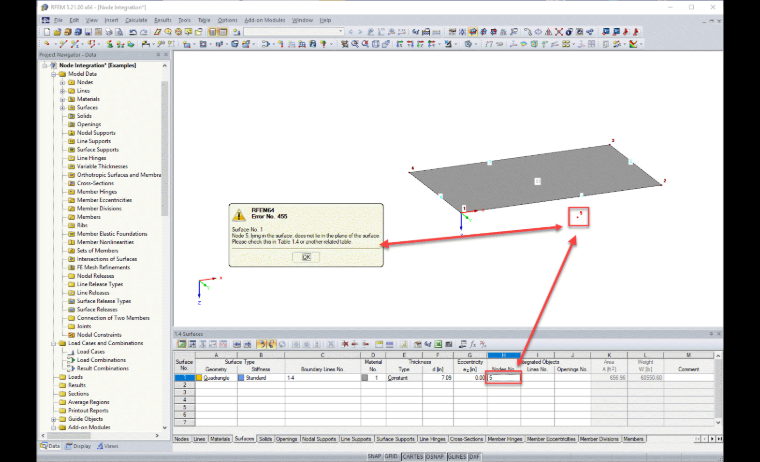760x462 pixels.
Task: Expand the Guide Objects tree node
Action: pyautogui.click(x=54, y=419)
